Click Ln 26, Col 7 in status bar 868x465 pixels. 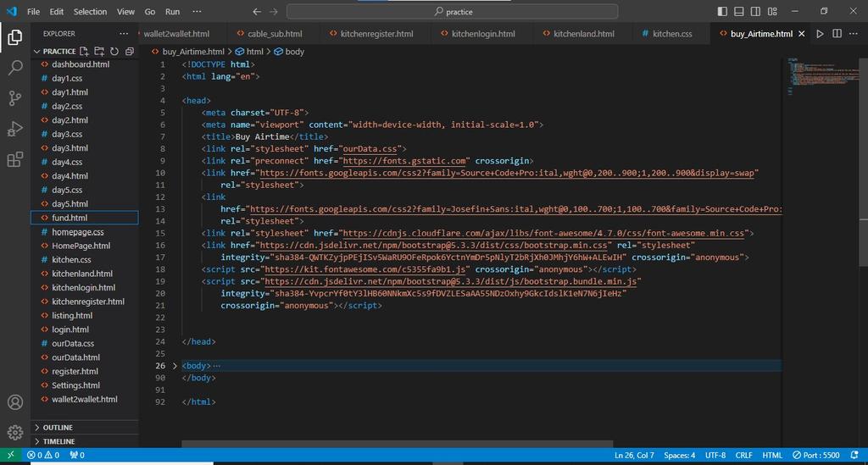point(634,455)
